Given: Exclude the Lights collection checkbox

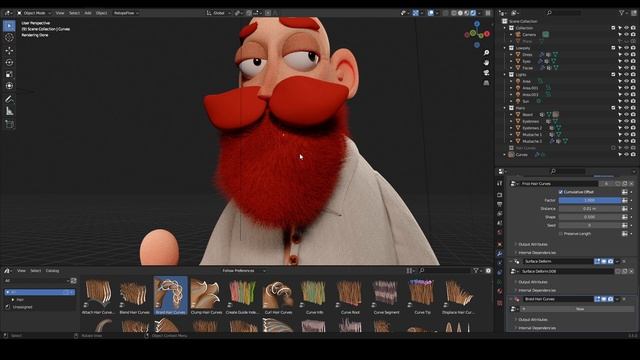Looking at the screenshot, I should [x=613, y=75].
